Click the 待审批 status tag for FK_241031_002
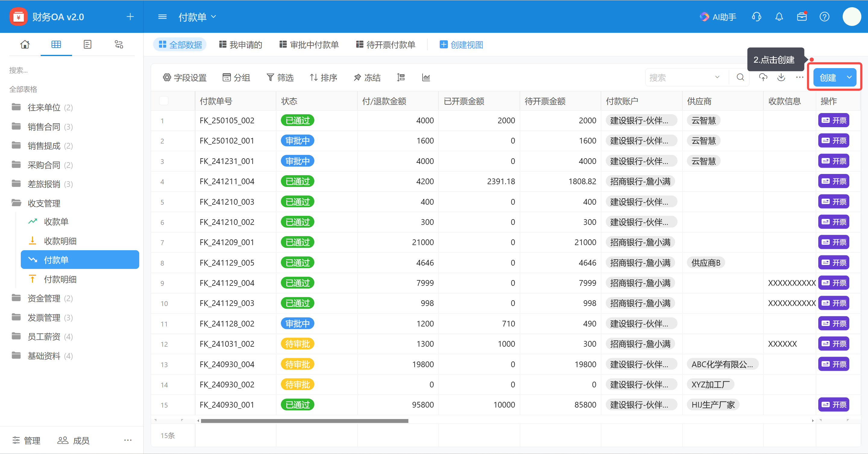 pos(297,344)
